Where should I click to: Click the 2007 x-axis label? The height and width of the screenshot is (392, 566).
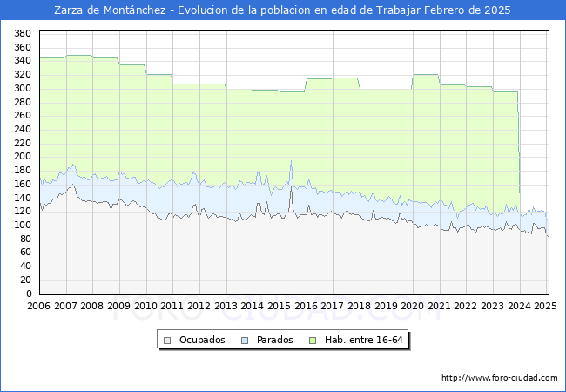point(65,306)
